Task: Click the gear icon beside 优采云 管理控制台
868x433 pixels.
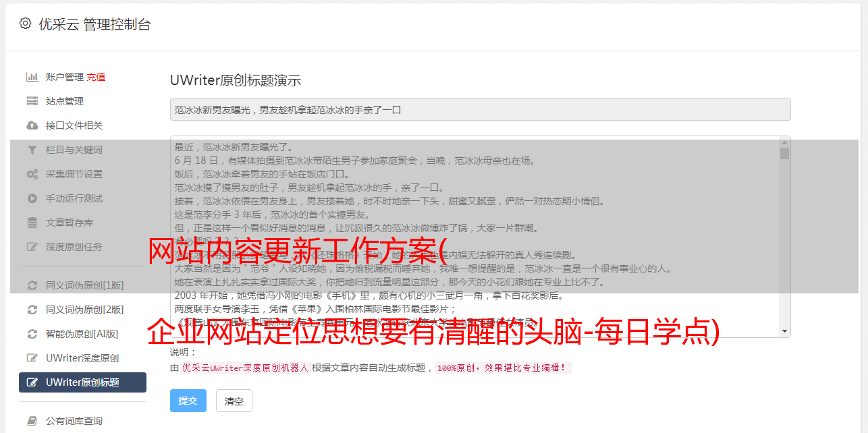Action: point(25,24)
